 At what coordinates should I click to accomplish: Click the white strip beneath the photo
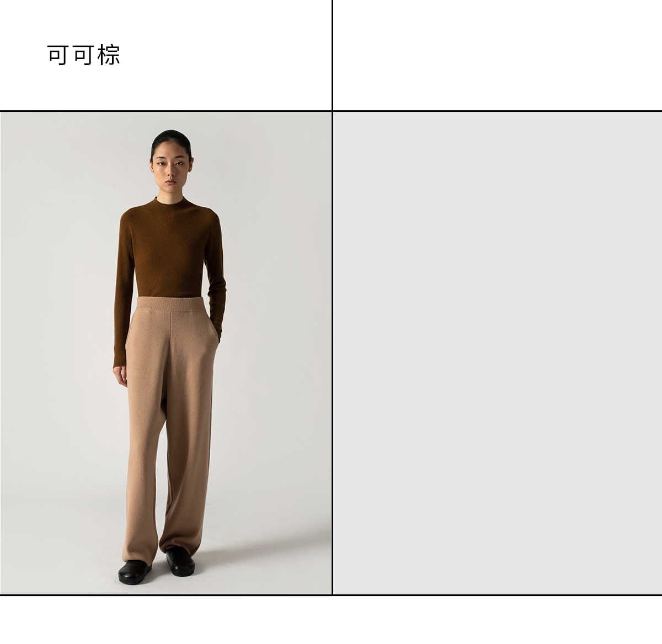pyautogui.click(x=331, y=620)
